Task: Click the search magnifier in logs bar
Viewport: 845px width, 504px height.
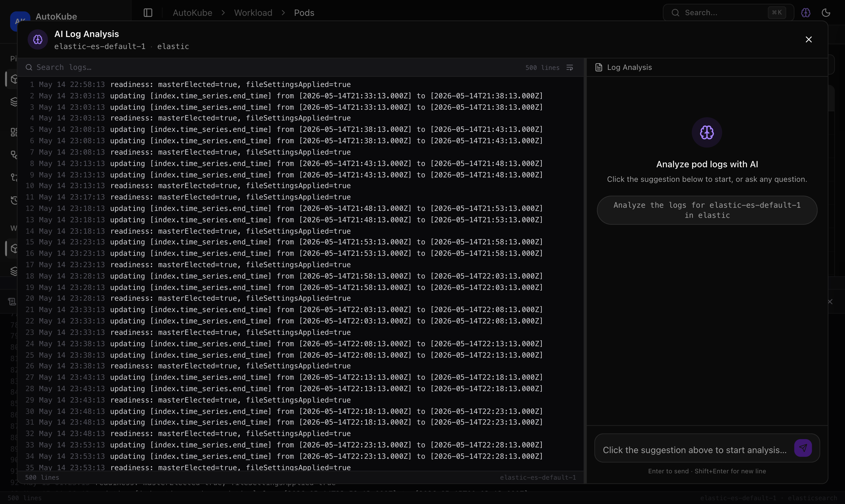Action: point(29,67)
